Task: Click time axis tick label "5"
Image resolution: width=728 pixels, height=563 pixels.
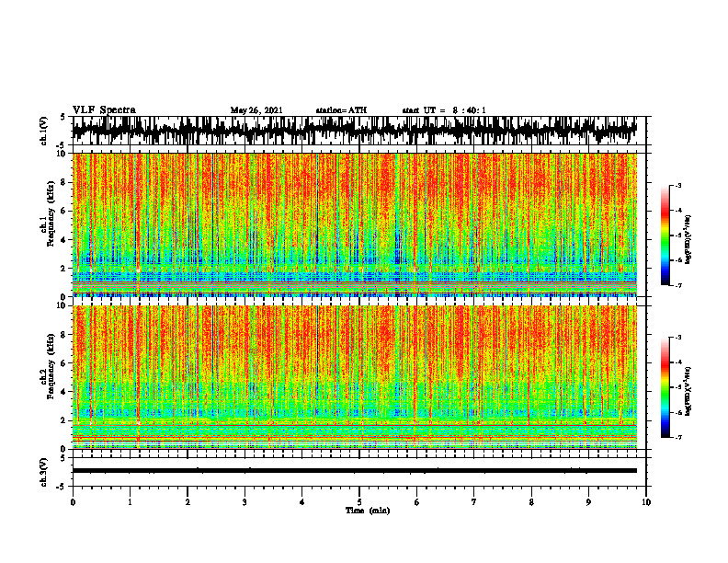Action: (359, 502)
